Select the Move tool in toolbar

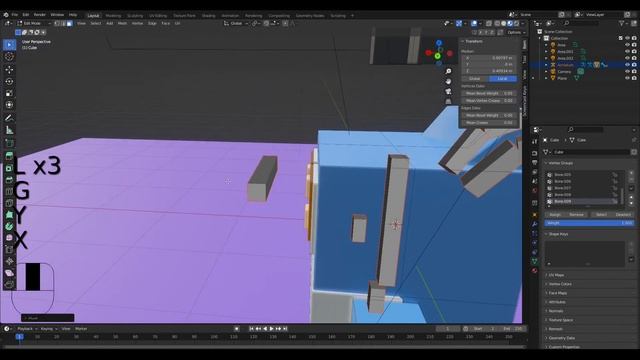point(9,69)
